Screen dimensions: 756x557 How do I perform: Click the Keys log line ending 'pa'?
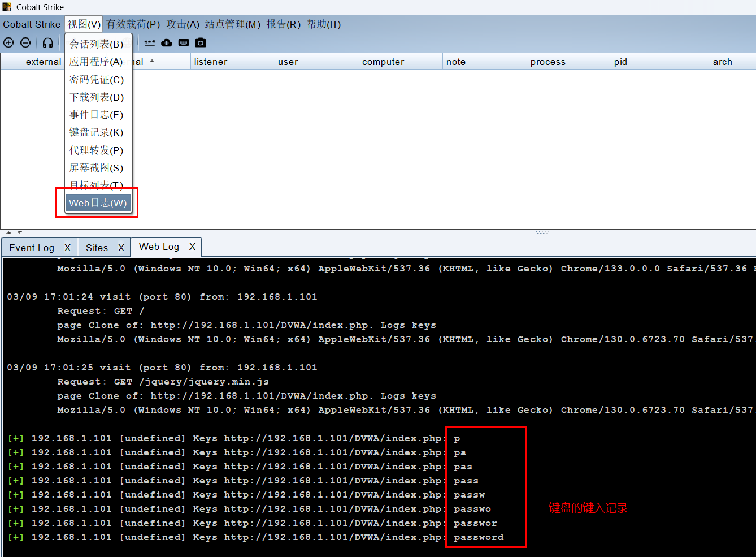tap(237, 452)
